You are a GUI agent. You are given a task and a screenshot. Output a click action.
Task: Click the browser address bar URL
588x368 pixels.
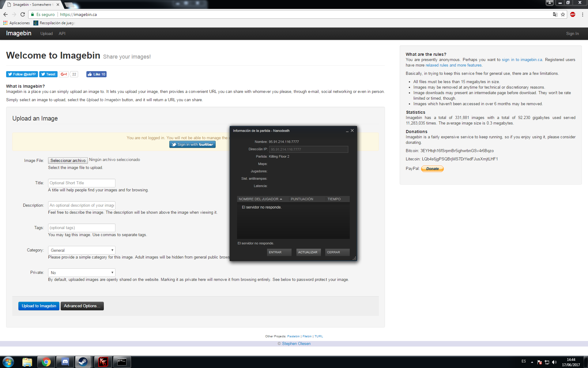78,14
